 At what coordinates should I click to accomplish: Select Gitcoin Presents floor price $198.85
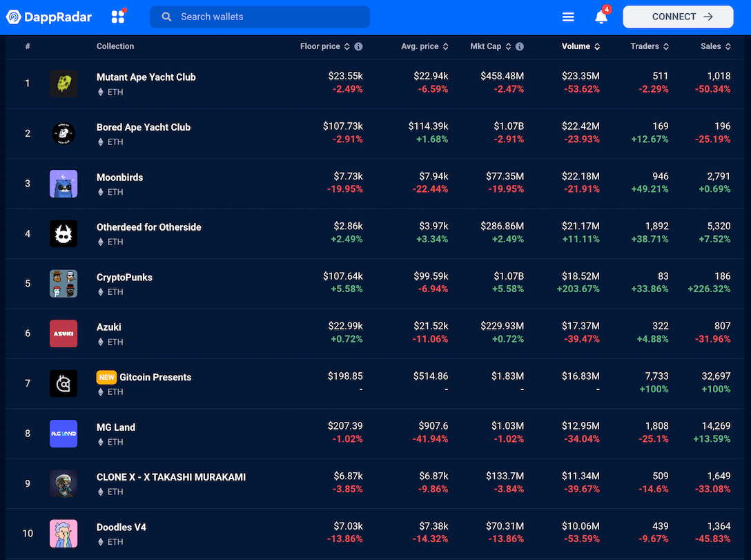[x=345, y=376]
